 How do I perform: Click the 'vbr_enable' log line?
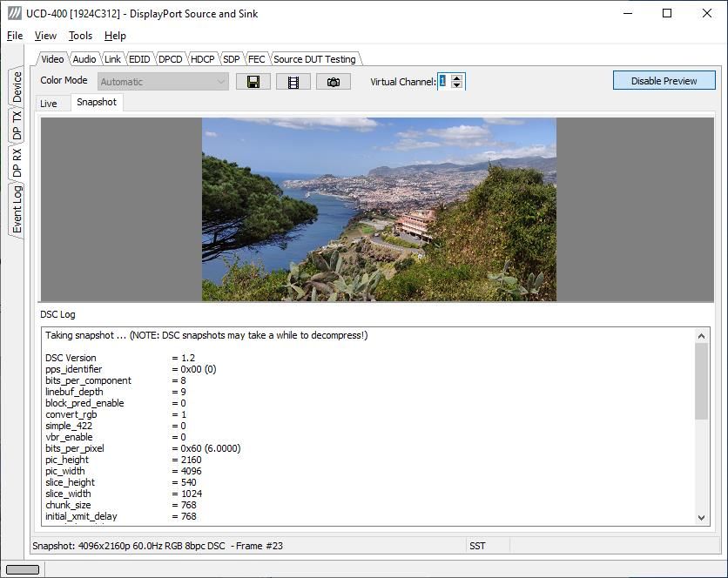[x=116, y=437]
